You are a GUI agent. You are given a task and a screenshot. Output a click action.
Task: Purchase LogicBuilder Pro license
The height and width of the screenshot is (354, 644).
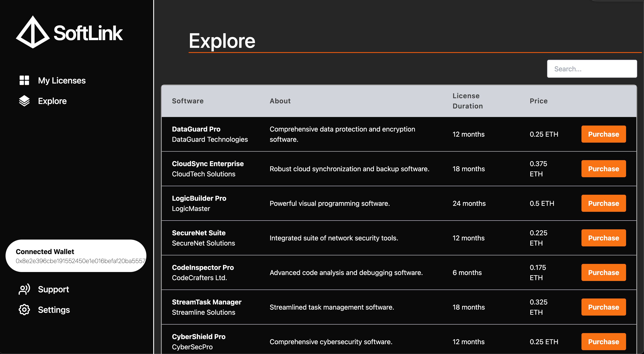coord(603,203)
